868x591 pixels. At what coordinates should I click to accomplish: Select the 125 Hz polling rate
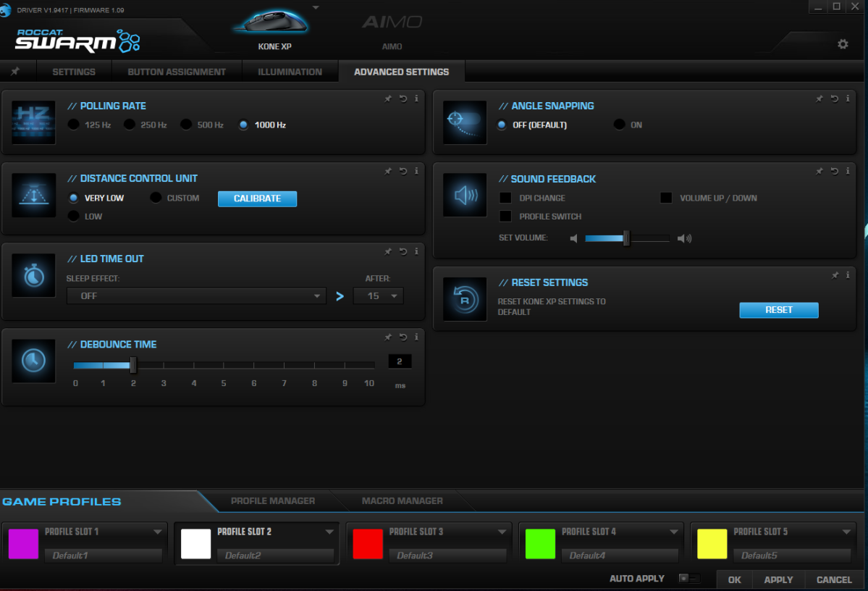click(74, 125)
